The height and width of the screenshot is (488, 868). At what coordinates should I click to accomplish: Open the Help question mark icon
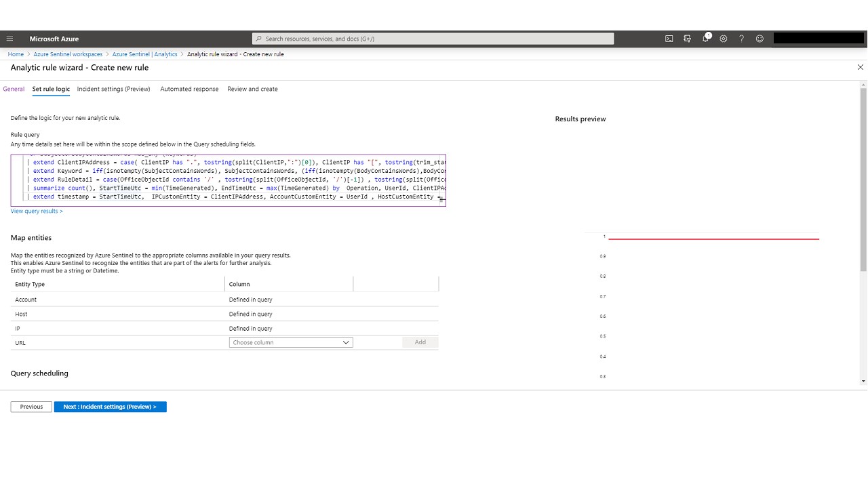pyautogui.click(x=741, y=39)
